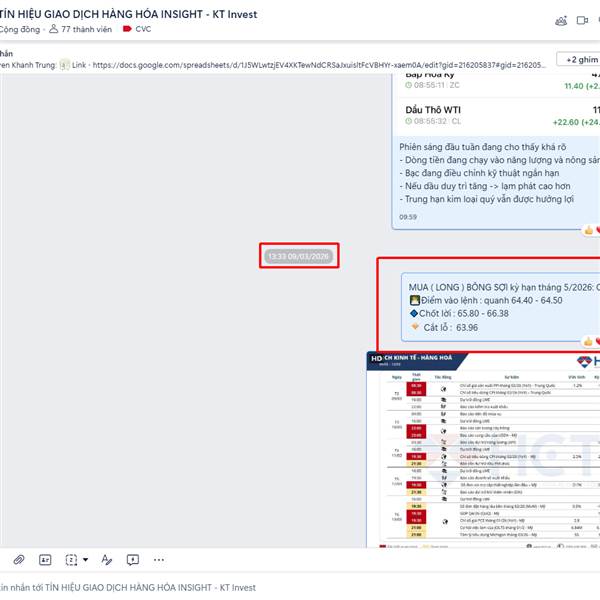Expand the screenshot options dropdown arrow

tap(86, 560)
